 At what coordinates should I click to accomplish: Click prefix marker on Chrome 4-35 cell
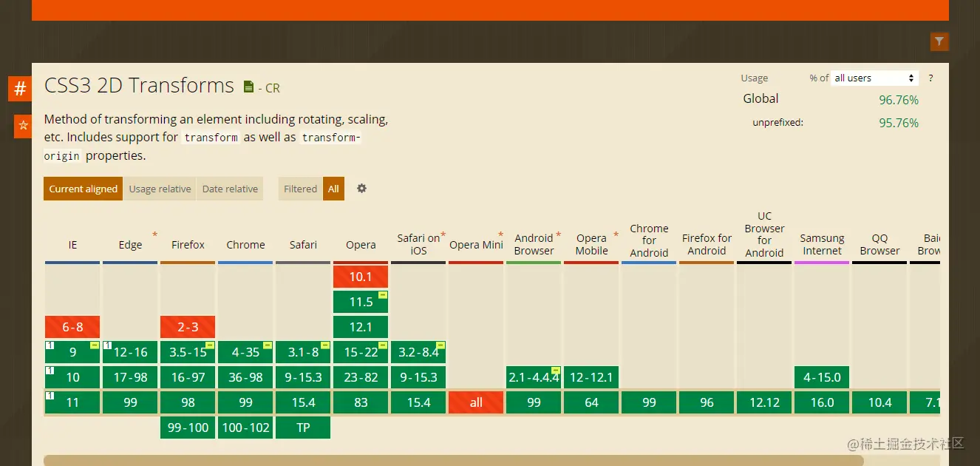[x=268, y=345]
